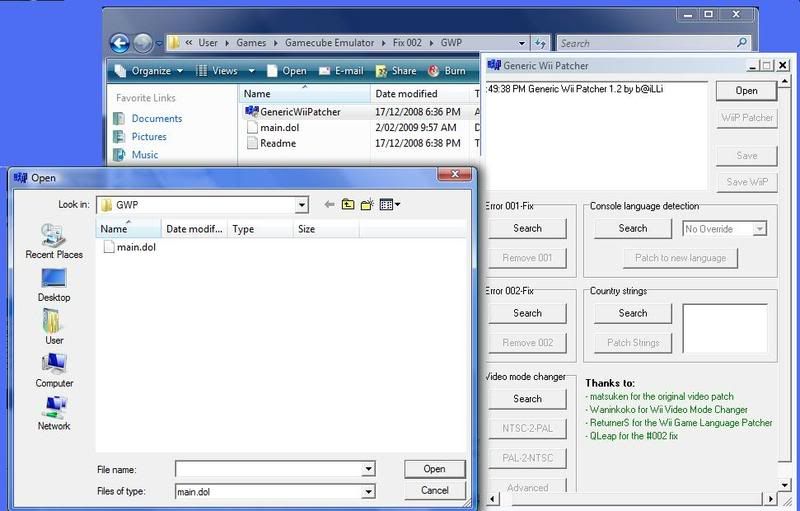Viewport: 800px width, 511px height.
Task: Click the Open button in Generic Wii Patcher
Action: [746, 91]
